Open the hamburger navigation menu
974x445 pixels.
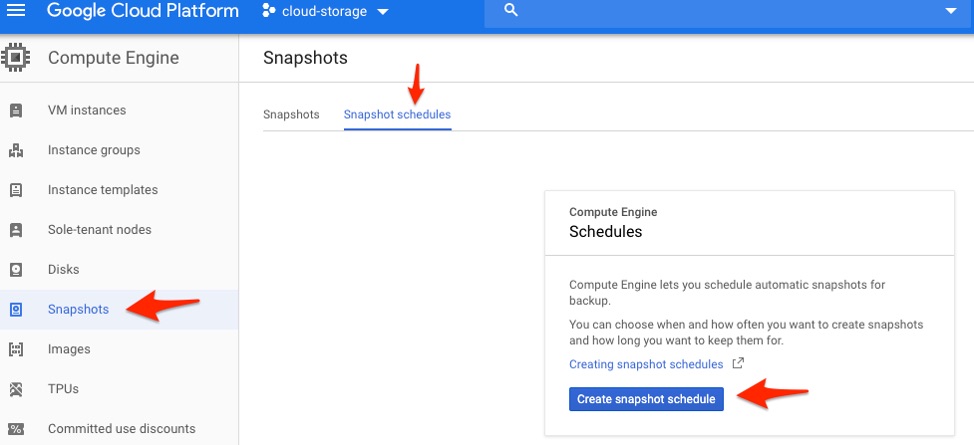point(16,11)
